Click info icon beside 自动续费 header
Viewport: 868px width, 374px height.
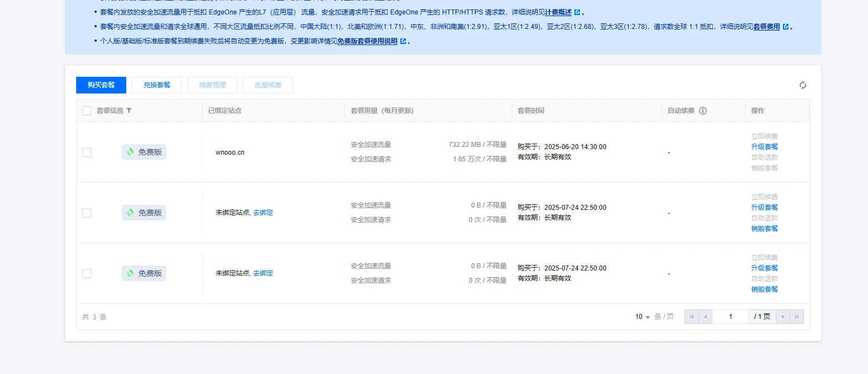pos(703,111)
